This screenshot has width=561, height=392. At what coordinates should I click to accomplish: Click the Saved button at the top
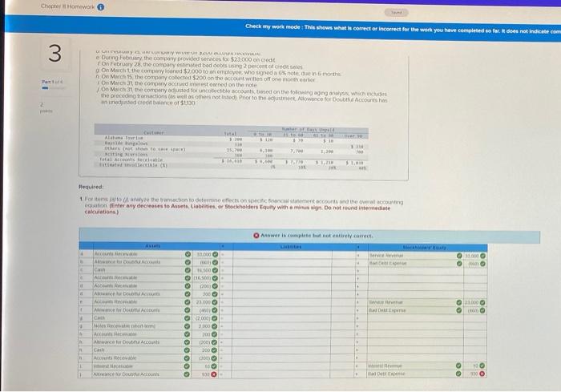[x=397, y=12]
